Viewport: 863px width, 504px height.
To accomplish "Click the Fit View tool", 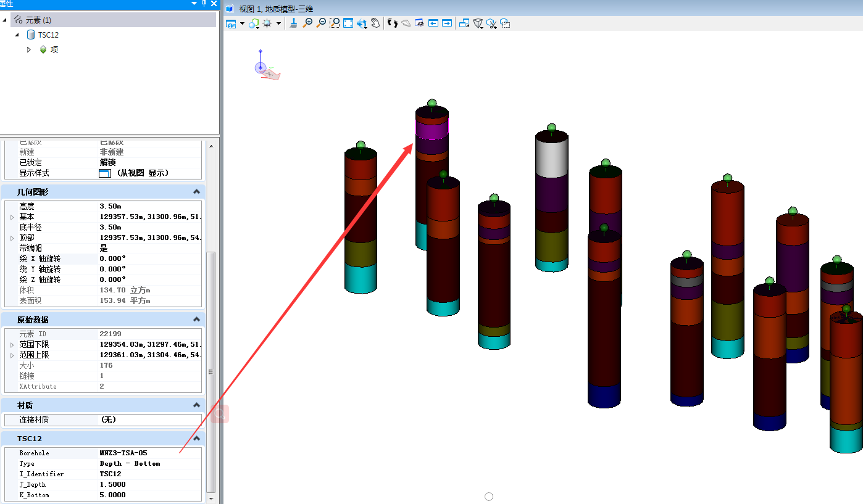I will point(348,23).
